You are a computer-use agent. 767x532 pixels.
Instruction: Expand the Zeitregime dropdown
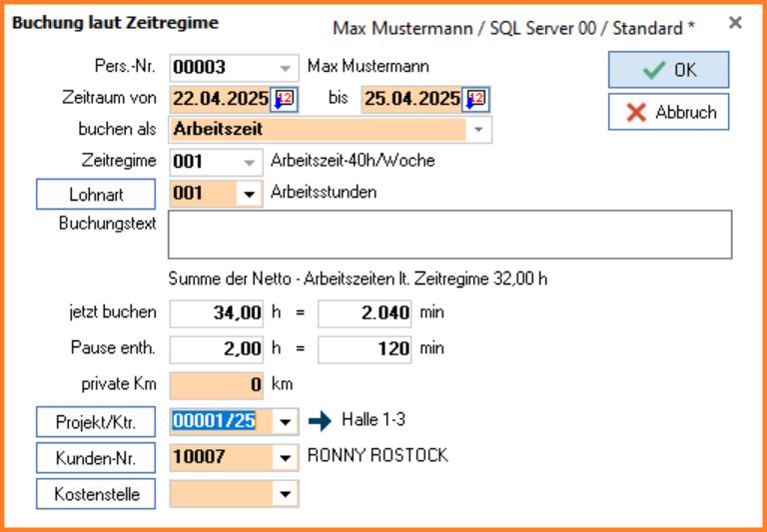[249, 161]
